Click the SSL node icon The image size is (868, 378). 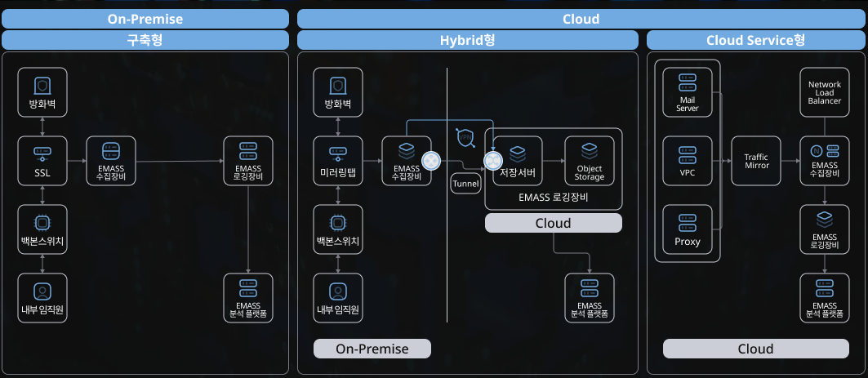click(42, 152)
